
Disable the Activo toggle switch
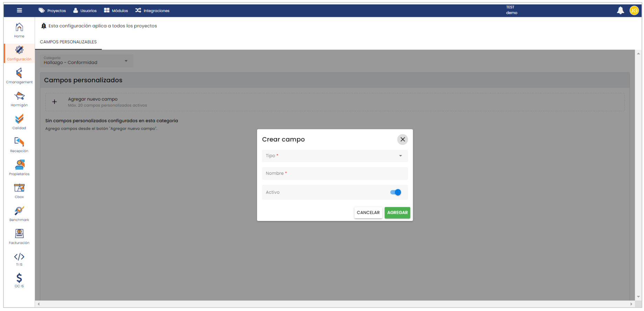[396, 192]
